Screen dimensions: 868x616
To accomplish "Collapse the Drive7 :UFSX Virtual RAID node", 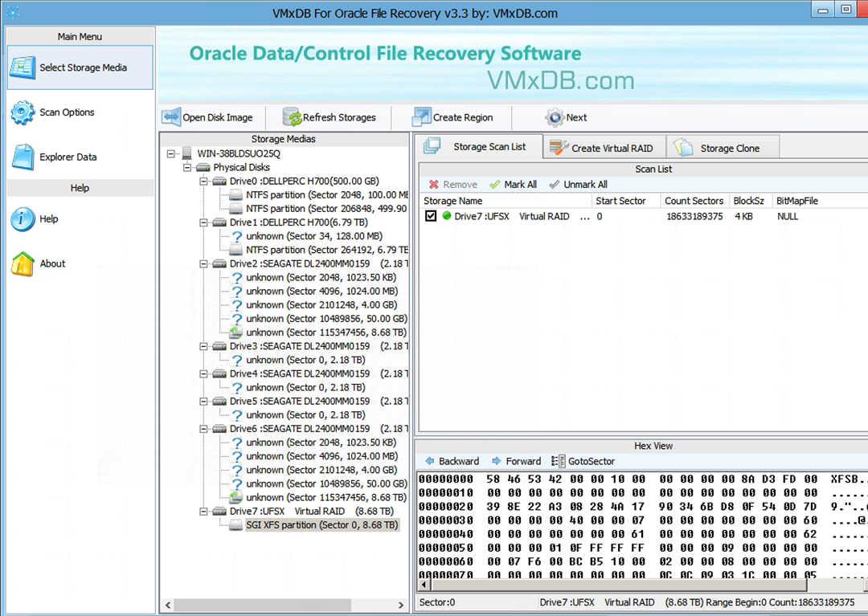I will coord(203,512).
